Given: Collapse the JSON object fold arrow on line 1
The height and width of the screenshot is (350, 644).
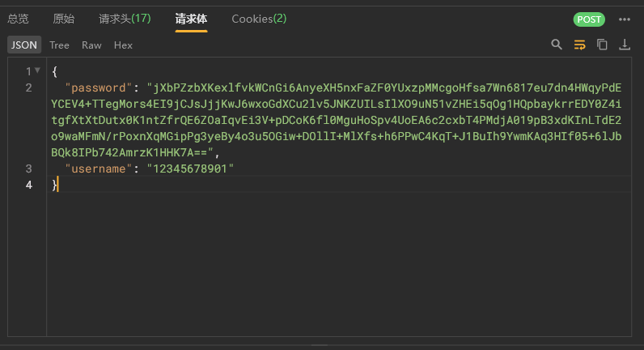Looking at the screenshot, I should pos(37,71).
